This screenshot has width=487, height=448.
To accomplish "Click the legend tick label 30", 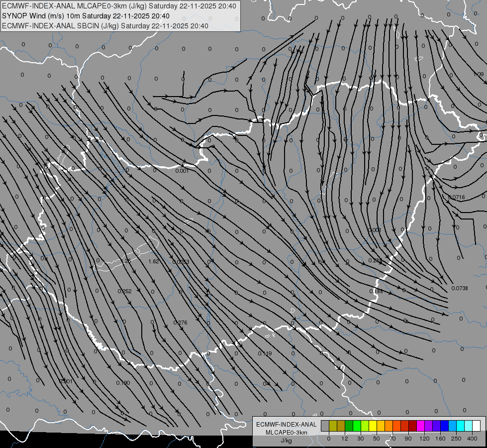I will tap(361, 439).
